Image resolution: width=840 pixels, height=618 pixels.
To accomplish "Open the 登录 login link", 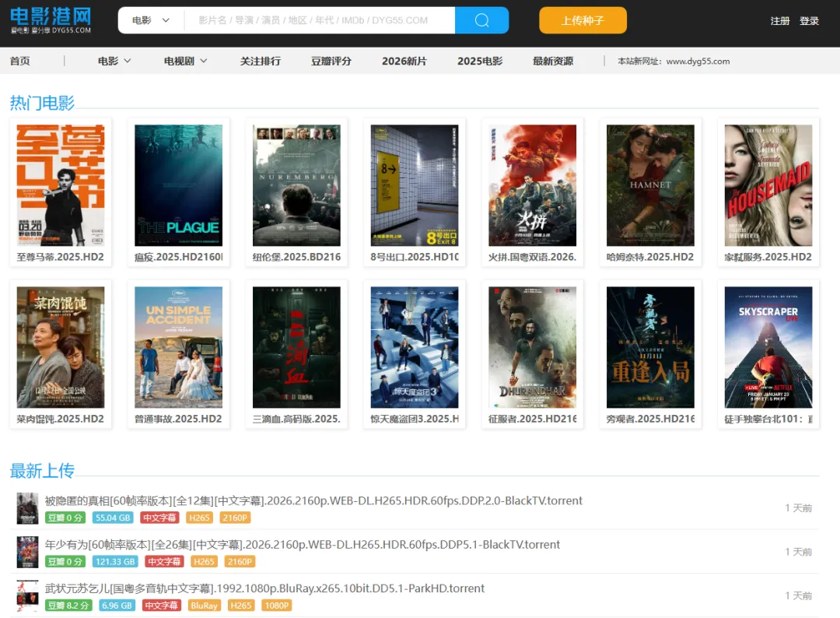I will (x=809, y=21).
